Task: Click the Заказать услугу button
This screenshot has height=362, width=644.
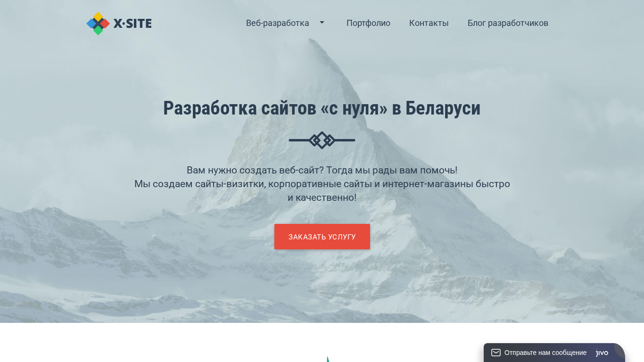Action: 322,237
